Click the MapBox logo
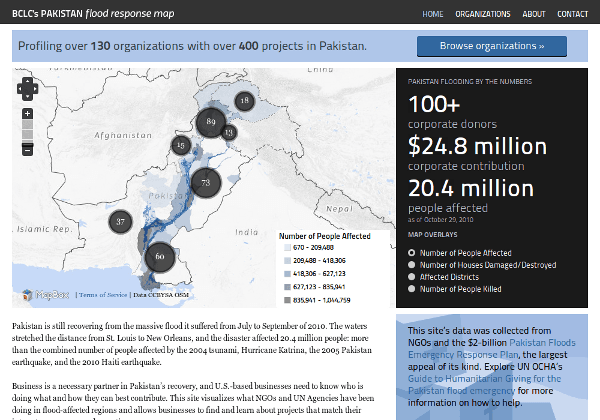 click(46, 295)
